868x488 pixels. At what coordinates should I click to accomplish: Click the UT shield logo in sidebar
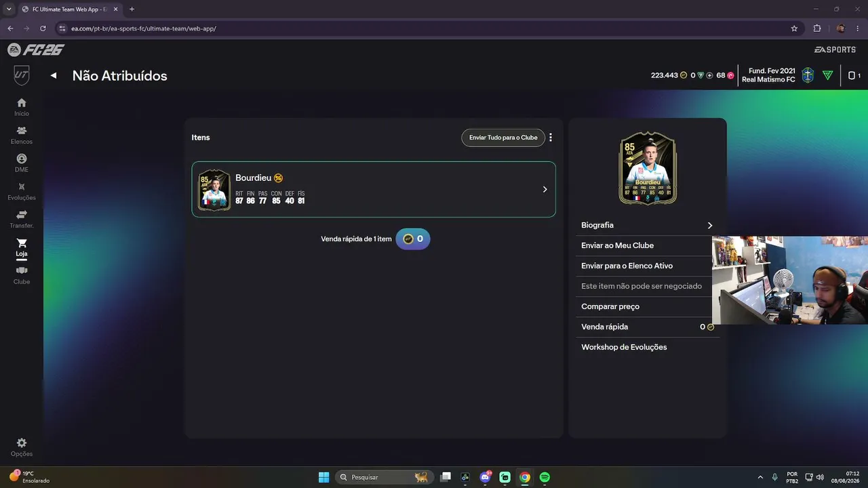point(22,75)
